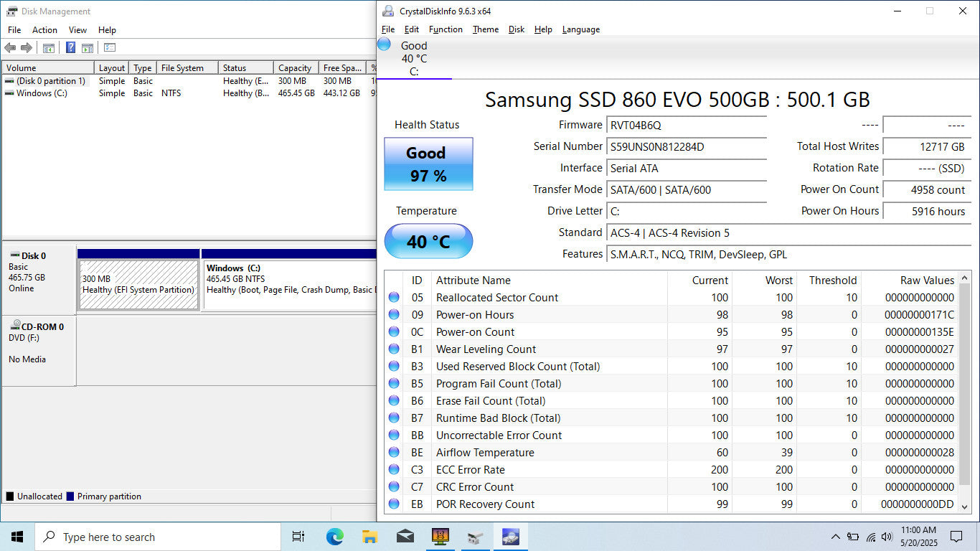
Task: Click the Capacity column header
Action: click(x=295, y=68)
